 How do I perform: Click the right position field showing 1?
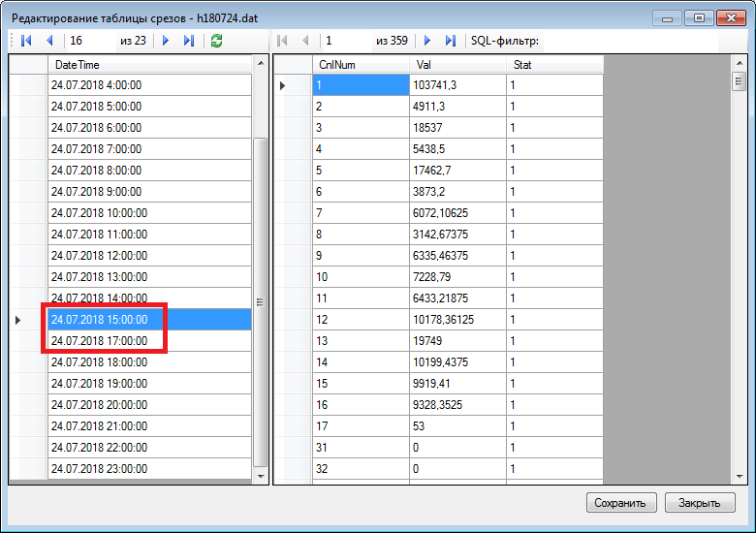(x=346, y=41)
